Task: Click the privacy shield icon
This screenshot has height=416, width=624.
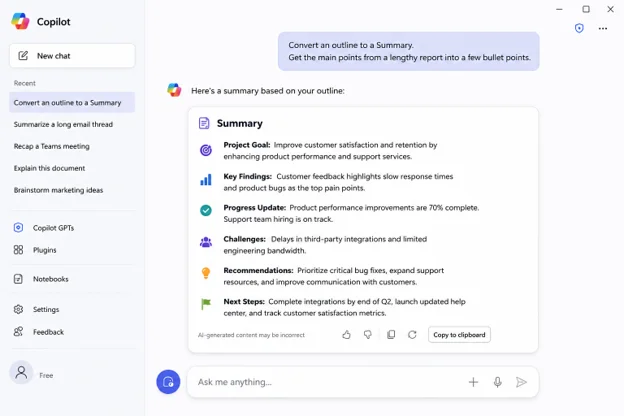Action: 579,28
